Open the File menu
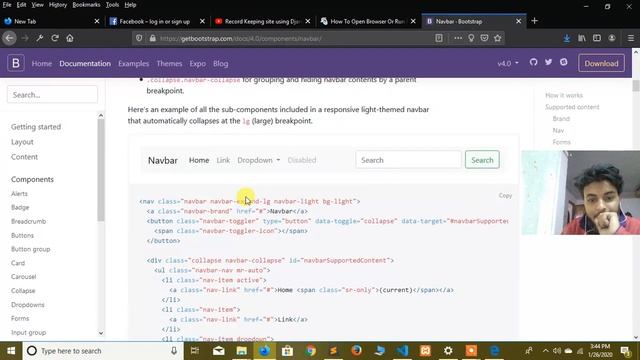This screenshot has width=640, height=360. [7, 5]
